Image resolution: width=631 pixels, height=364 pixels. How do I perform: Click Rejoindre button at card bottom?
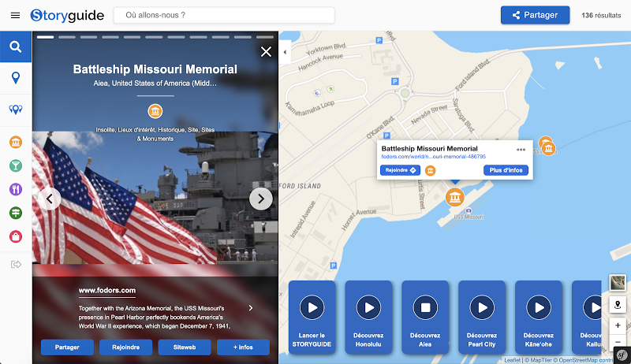[126, 347]
